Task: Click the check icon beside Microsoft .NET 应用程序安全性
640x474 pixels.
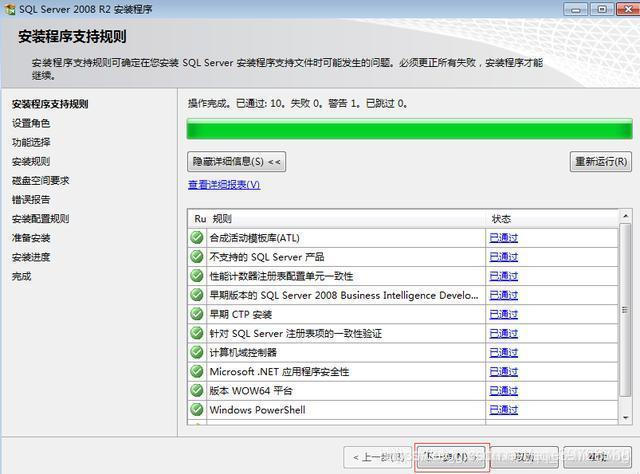Action: [197, 371]
